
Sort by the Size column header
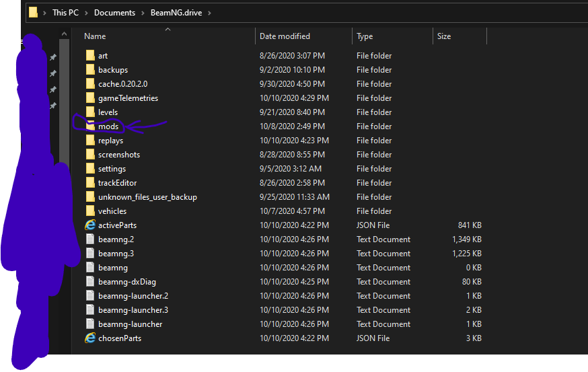click(x=444, y=36)
